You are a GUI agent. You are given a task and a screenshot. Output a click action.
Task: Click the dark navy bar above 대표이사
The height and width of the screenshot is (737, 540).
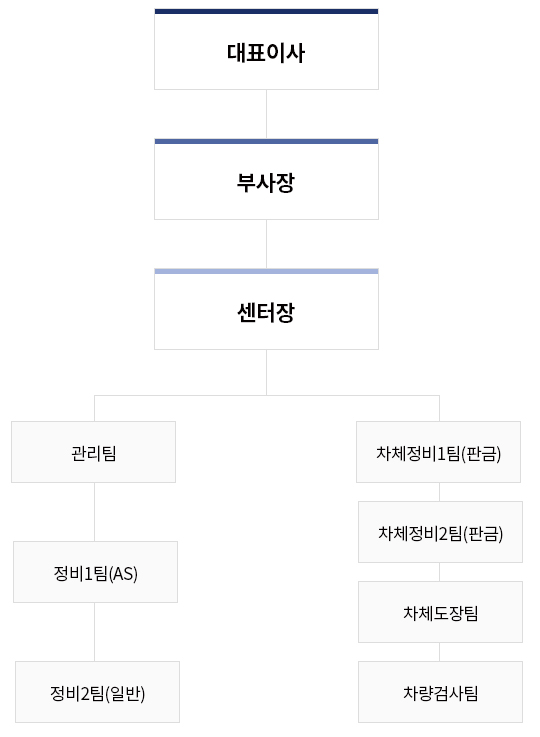point(266,11)
